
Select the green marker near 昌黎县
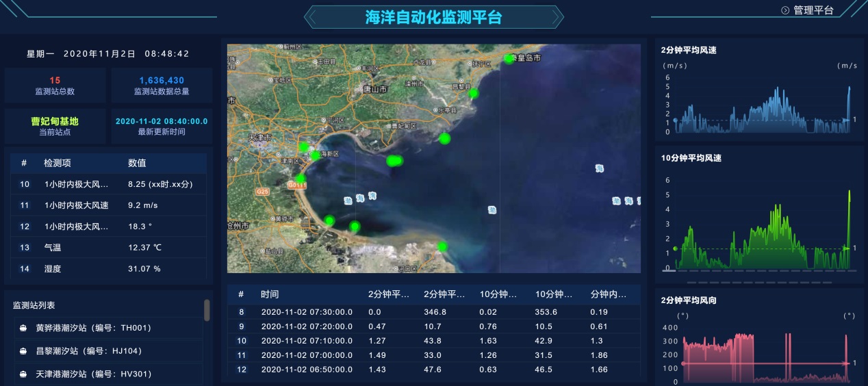point(474,93)
